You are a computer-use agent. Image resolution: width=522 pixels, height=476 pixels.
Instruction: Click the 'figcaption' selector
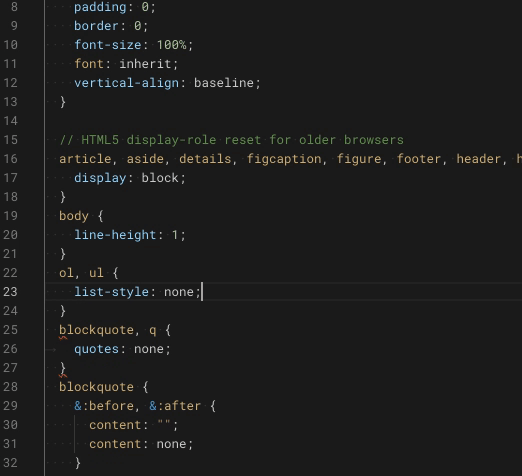[x=284, y=159]
